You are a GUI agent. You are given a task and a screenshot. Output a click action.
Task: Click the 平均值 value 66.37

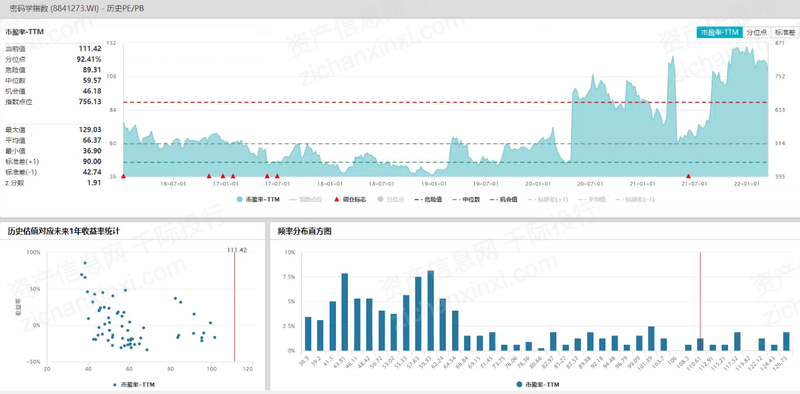click(92, 140)
